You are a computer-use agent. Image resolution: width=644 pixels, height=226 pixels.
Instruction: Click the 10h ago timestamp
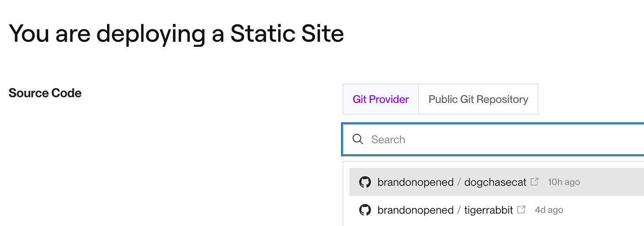pos(563,182)
